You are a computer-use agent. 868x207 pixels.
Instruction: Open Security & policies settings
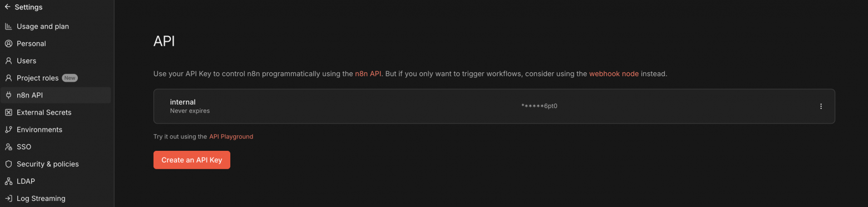click(x=56, y=164)
